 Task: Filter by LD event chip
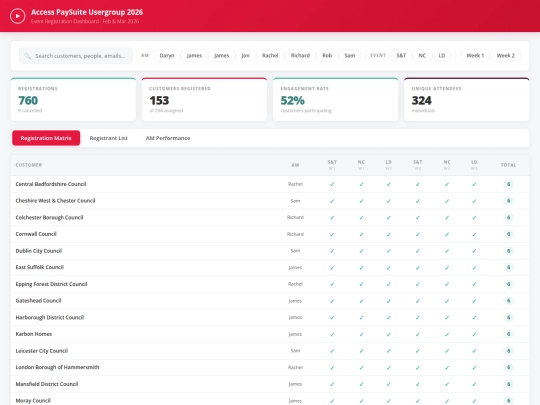click(442, 55)
